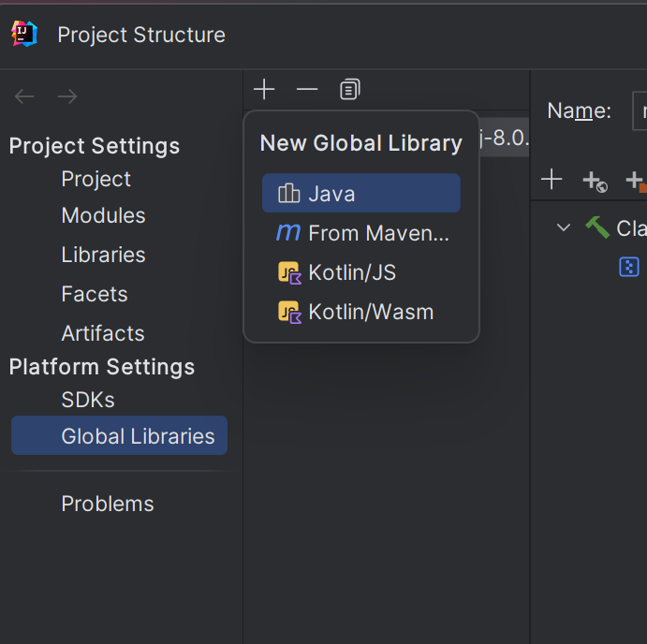Pick Kotlin/Wasm library type

click(361, 312)
